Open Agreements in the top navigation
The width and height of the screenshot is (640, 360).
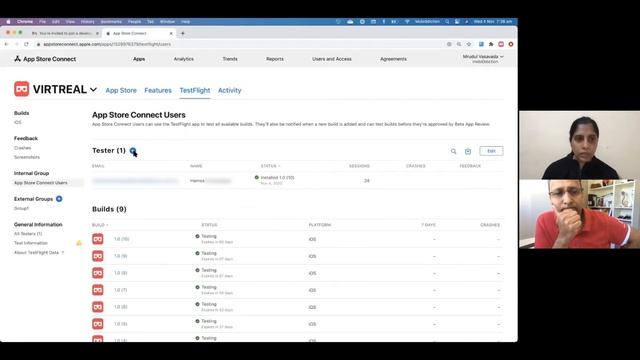(x=393, y=59)
